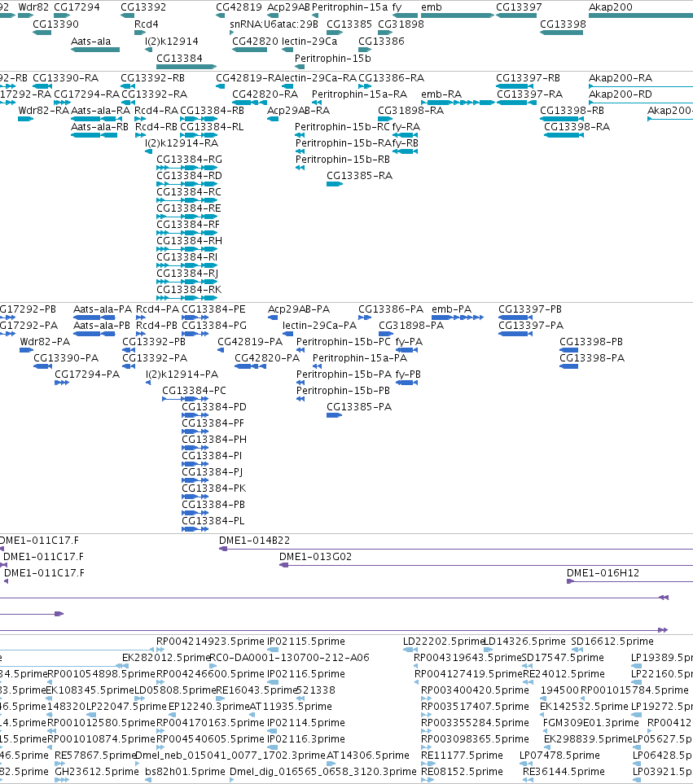
Task: Click the CG13384 gene label
Action: 179,59
